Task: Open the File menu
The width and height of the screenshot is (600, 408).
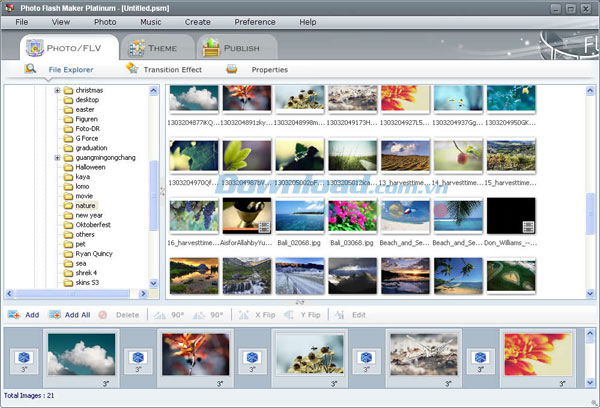Action: click(21, 22)
